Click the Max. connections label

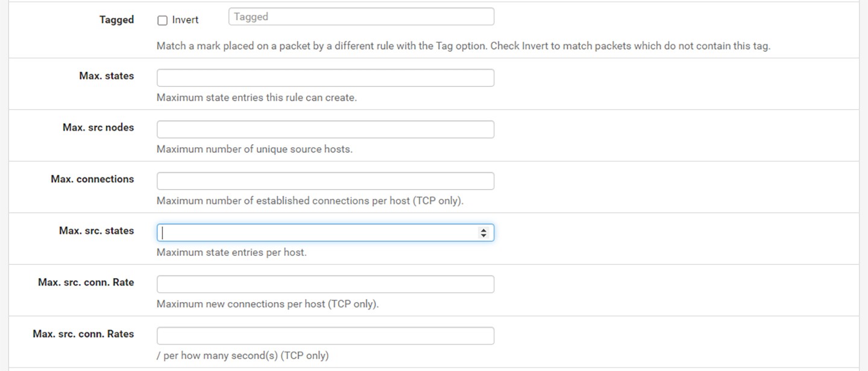point(92,179)
